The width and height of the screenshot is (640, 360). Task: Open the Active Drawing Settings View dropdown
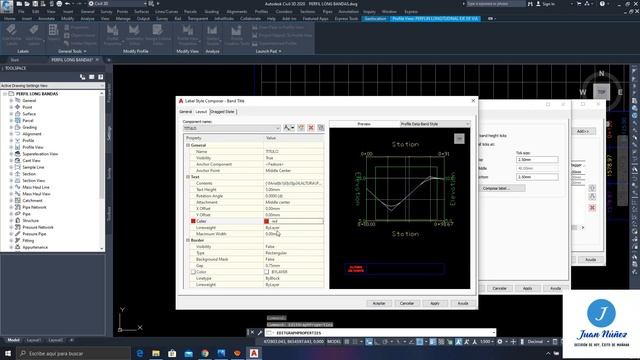(52, 86)
